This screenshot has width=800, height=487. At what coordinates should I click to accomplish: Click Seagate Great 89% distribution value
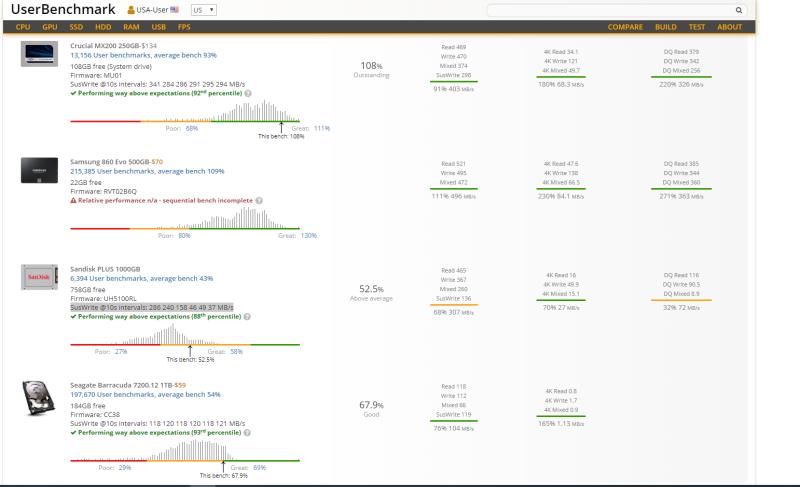coord(259,468)
